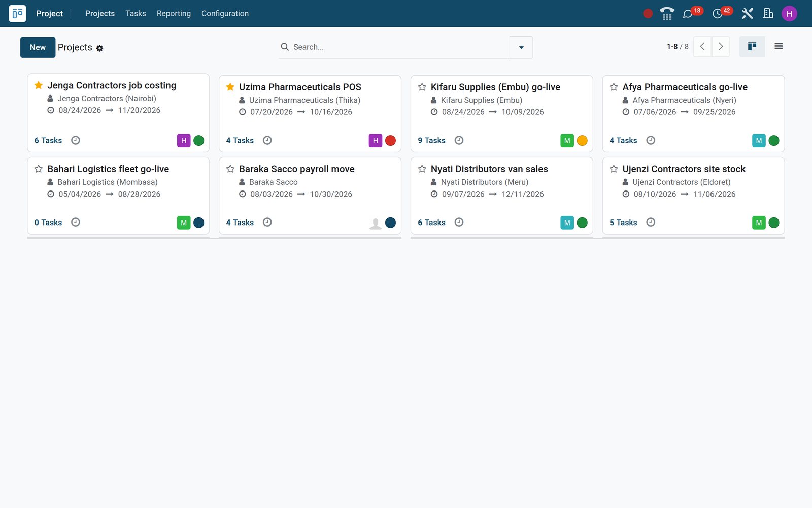Screen dimensions: 812x508
Task: Unfavorite Jenga Contractors job costing star
Action: pyautogui.click(x=39, y=85)
